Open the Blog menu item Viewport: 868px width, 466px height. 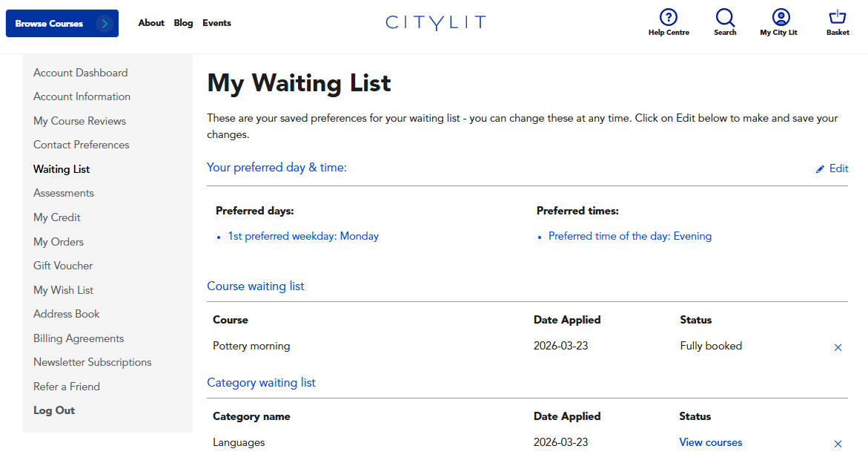[183, 23]
